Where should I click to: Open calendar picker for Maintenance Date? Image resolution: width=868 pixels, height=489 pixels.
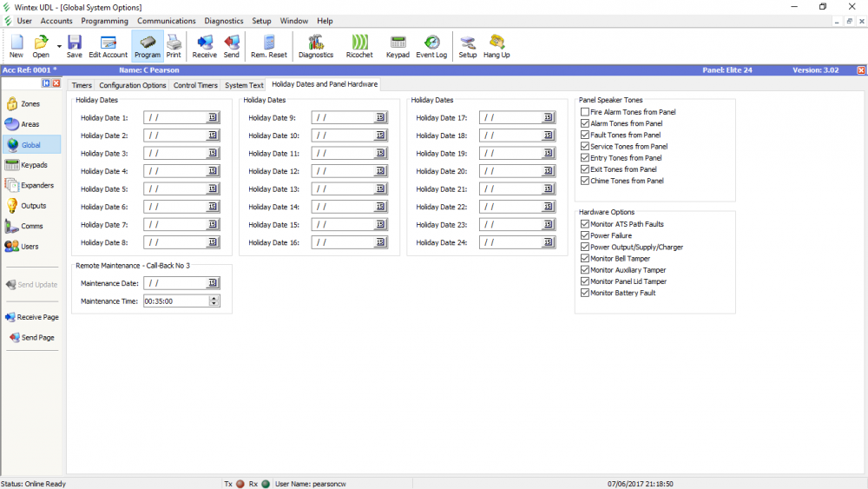(x=213, y=283)
